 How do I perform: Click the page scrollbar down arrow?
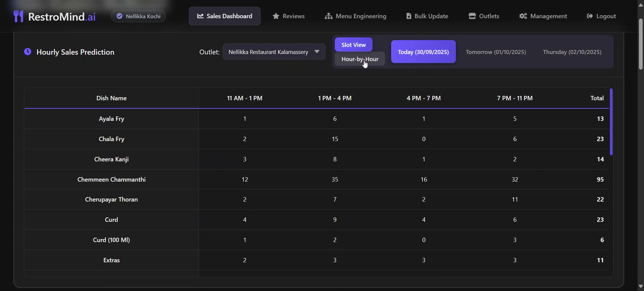(x=641, y=287)
